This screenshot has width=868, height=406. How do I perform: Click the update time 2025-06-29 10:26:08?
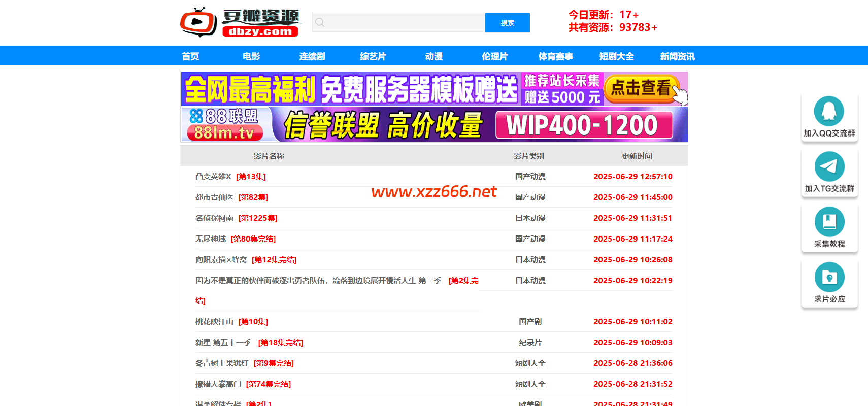[x=633, y=260]
